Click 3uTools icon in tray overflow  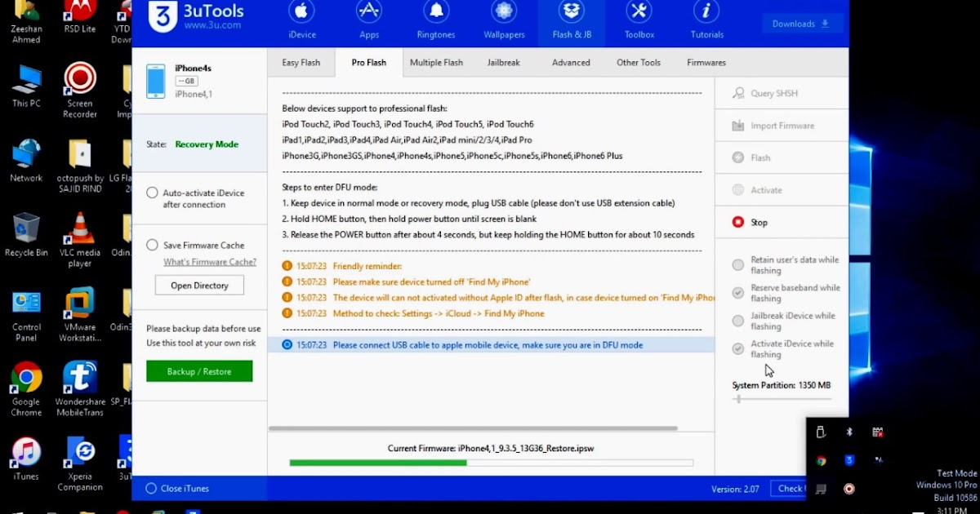click(x=849, y=460)
